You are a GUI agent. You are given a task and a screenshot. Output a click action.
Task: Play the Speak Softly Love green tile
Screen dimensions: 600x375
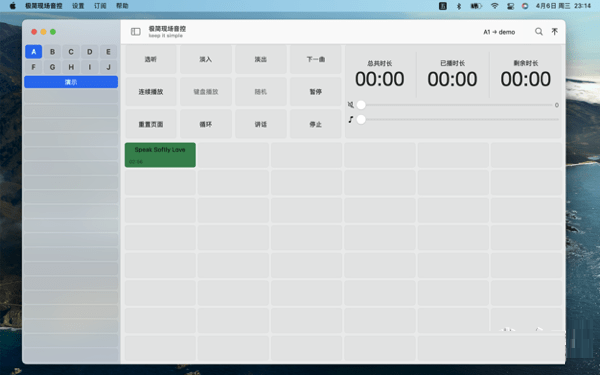[160, 155]
